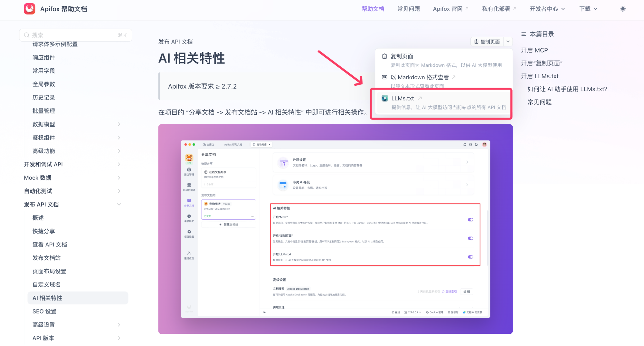Expand the 高级功能 sidebar section
The height and width of the screenshot is (346, 644).
pos(119,151)
